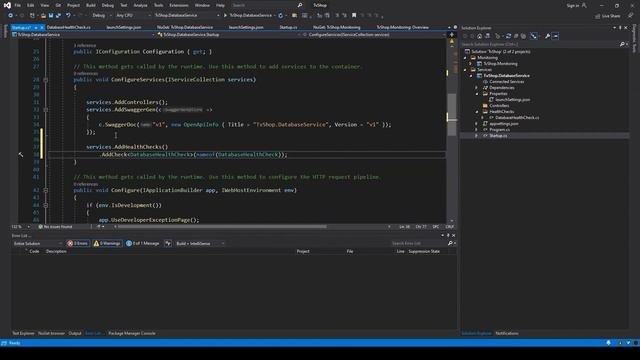The width and height of the screenshot is (640, 360).
Task: Click the bookmark toolbar icon
Action: [354, 16]
